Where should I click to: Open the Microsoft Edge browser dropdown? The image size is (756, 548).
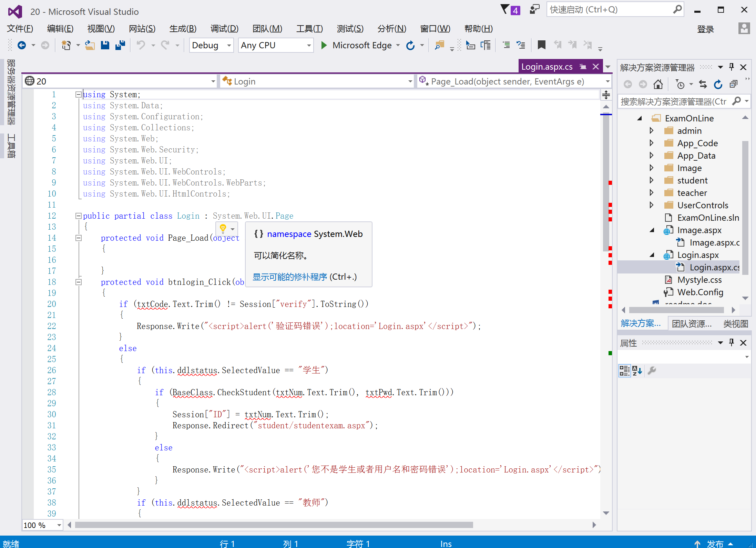click(398, 45)
